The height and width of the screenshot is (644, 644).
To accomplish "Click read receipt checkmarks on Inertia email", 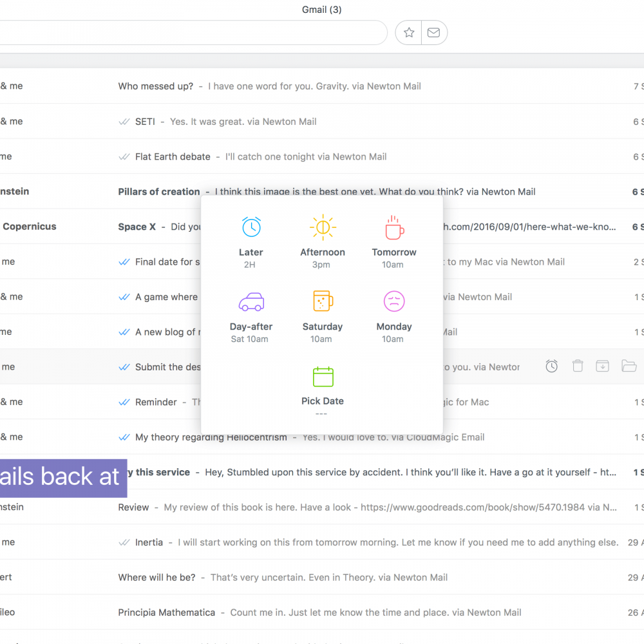I will coord(124,542).
